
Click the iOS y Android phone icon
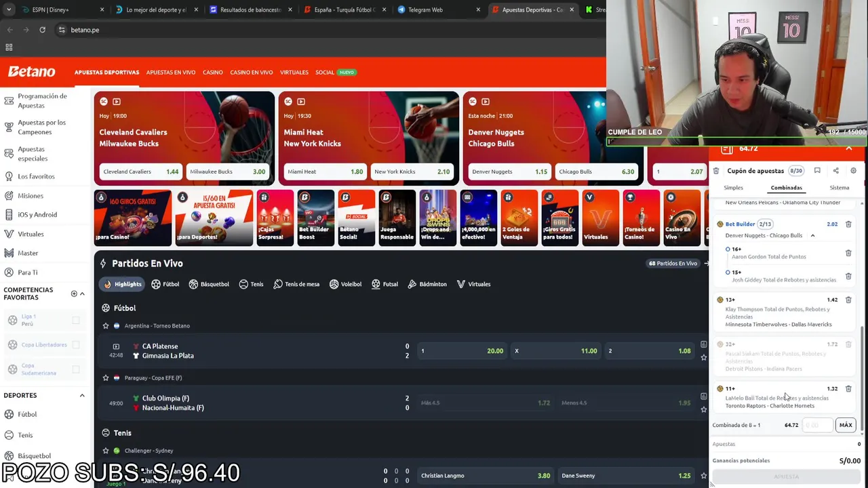coord(9,215)
